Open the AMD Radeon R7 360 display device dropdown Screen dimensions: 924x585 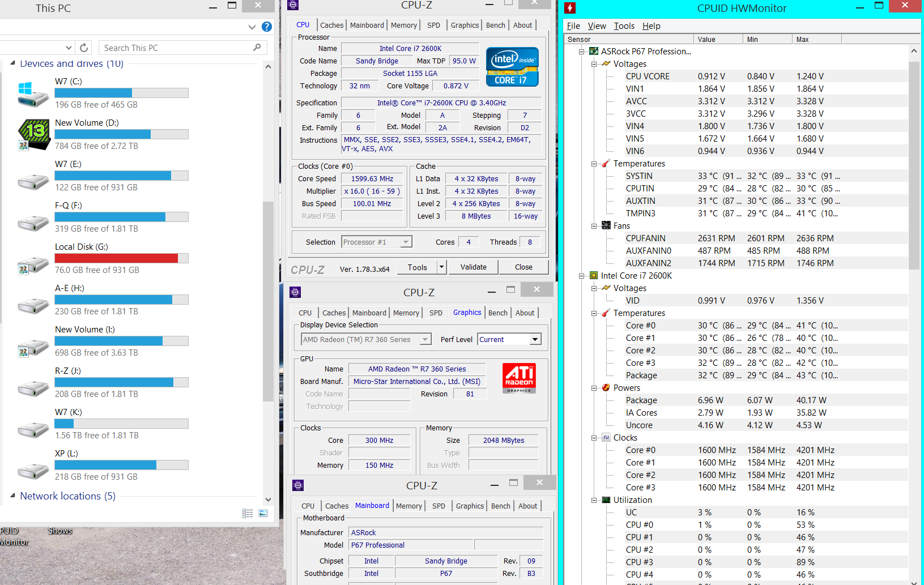(425, 339)
